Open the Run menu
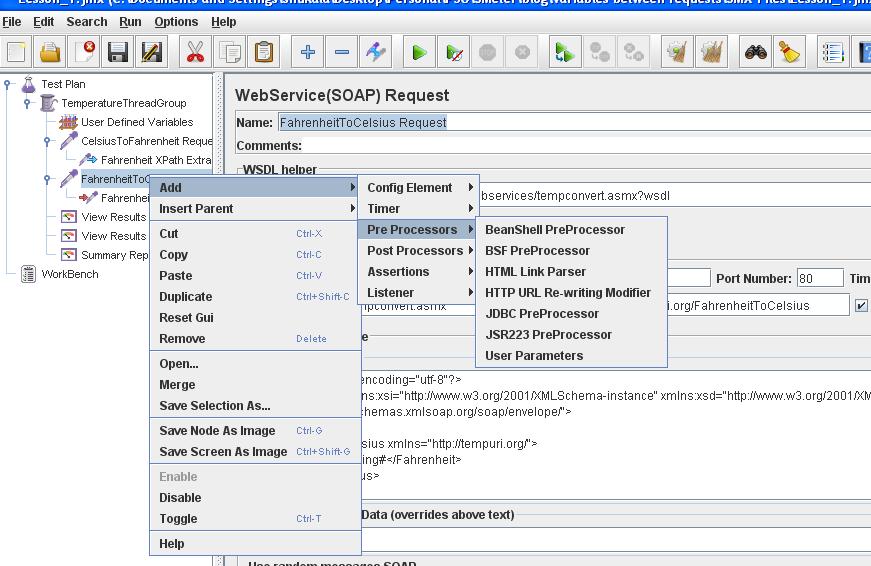This screenshot has width=871, height=566. [x=130, y=22]
